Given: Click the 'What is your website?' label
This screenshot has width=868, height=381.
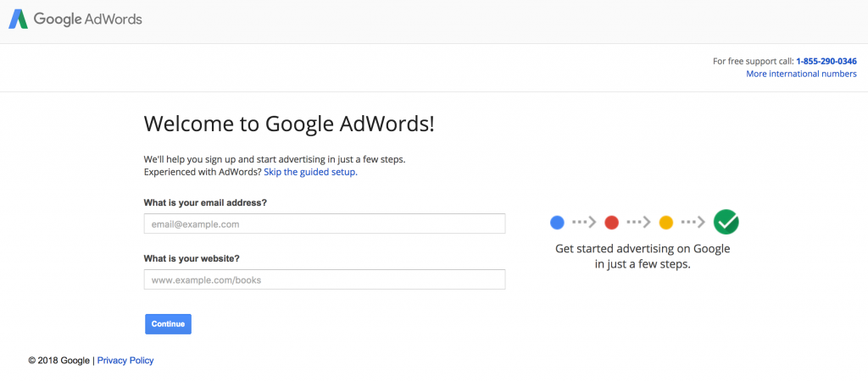Looking at the screenshot, I should click(192, 258).
